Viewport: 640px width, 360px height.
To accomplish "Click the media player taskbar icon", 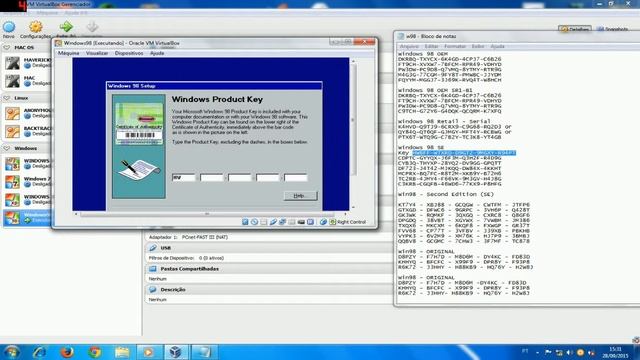I will tap(149, 352).
